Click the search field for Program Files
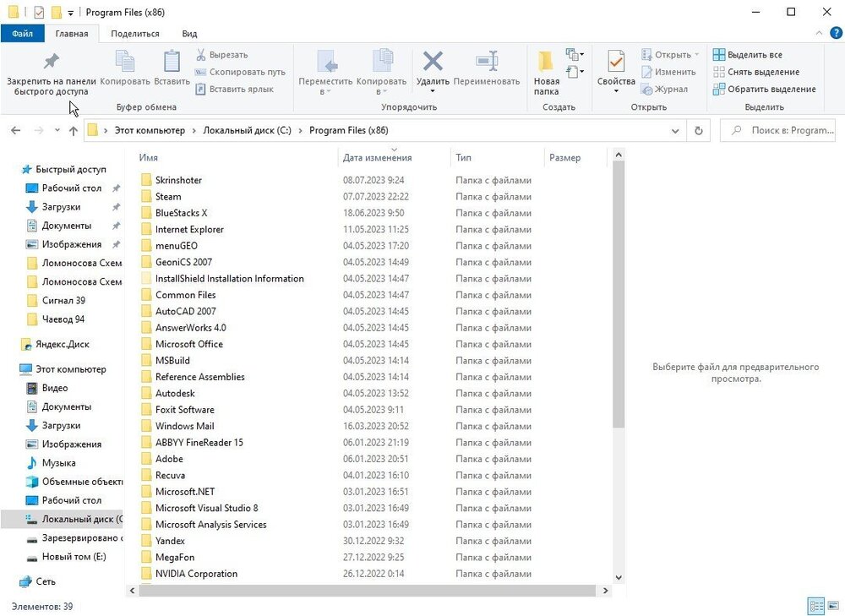The width and height of the screenshot is (845, 616). [777, 130]
